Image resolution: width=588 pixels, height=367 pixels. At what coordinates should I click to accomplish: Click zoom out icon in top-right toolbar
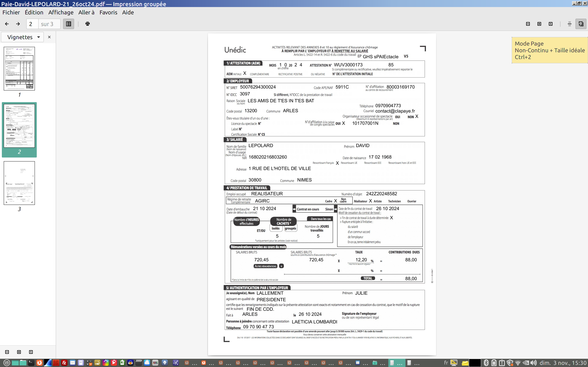click(528, 24)
